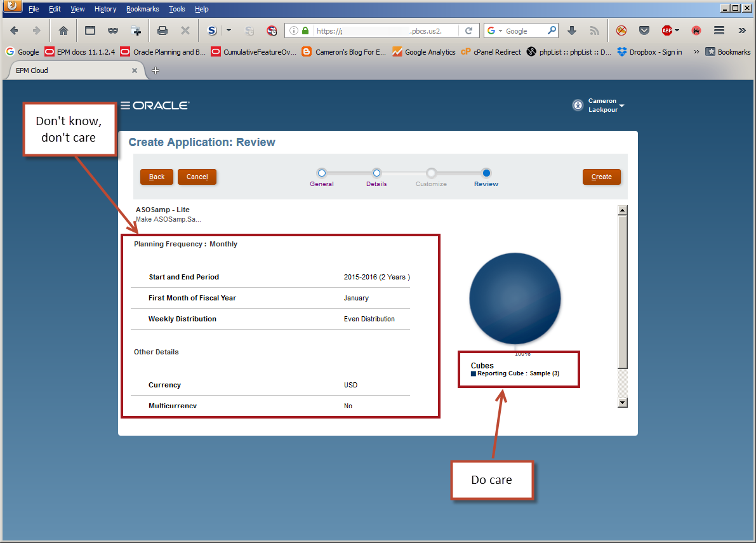
Task: Open the Bookmarks folder on bookmarks bar
Action: pos(727,51)
